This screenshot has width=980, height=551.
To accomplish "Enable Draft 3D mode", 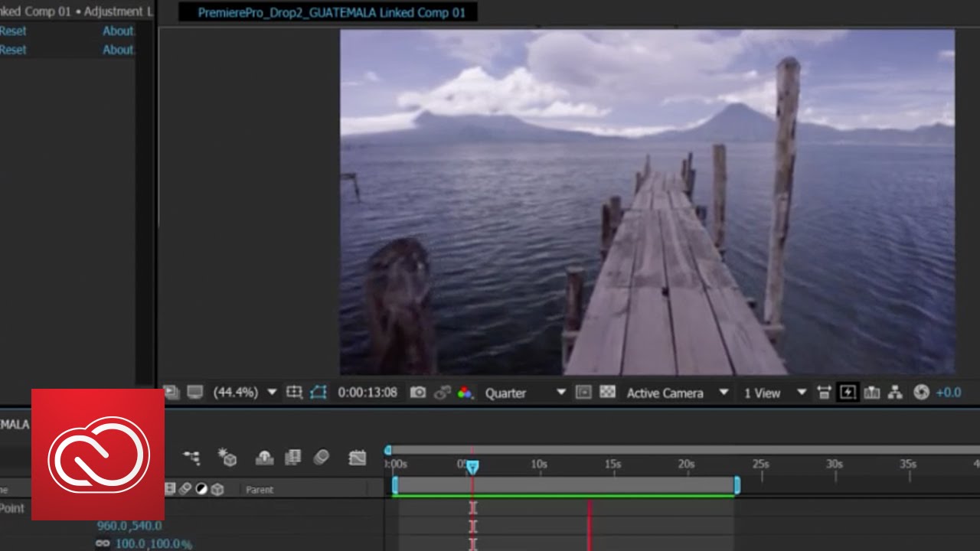I will (x=227, y=456).
